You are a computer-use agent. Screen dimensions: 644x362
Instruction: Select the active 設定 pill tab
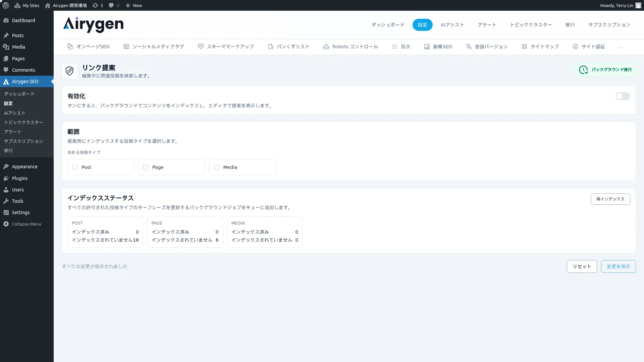click(x=422, y=25)
